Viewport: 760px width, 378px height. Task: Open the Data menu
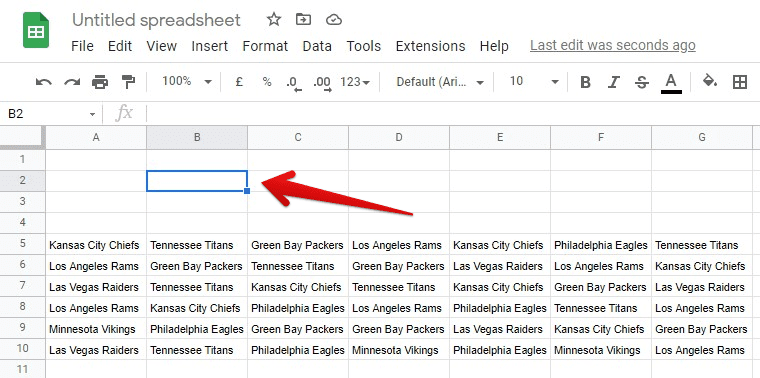coord(317,46)
